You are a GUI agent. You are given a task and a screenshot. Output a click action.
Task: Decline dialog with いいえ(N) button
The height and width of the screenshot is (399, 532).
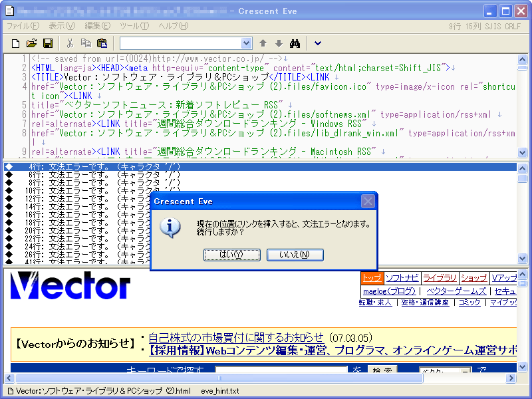click(x=295, y=255)
